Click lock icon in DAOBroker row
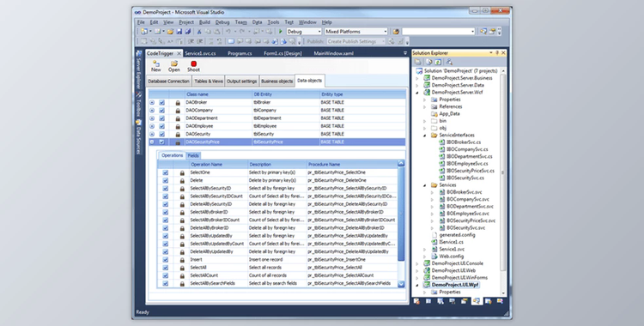 [178, 103]
